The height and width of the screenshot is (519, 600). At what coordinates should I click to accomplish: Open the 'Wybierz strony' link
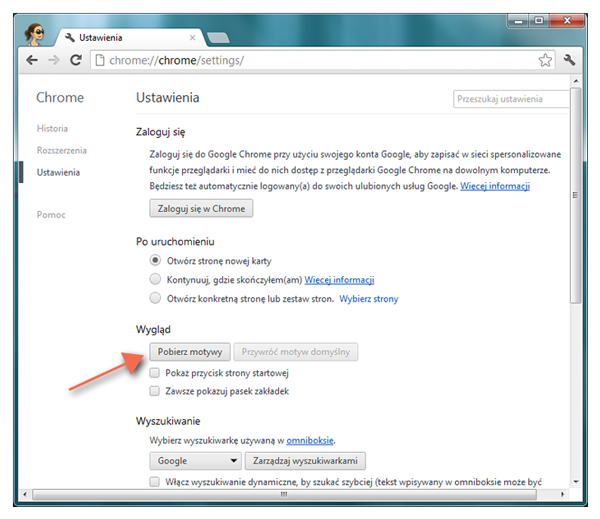[x=370, y=298]
